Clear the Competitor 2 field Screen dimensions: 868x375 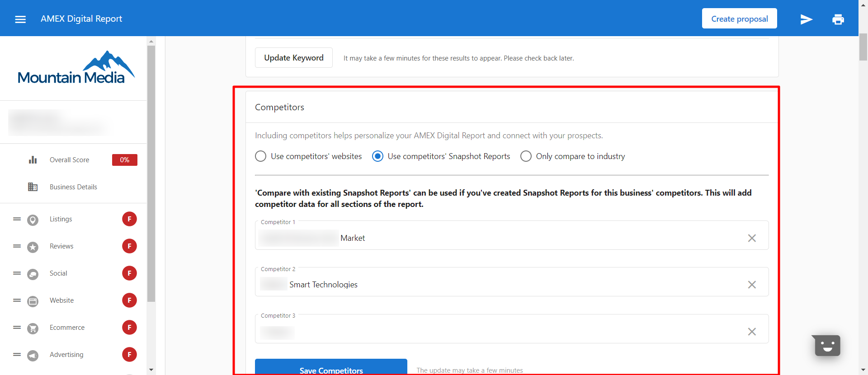[x=752, y=285]
